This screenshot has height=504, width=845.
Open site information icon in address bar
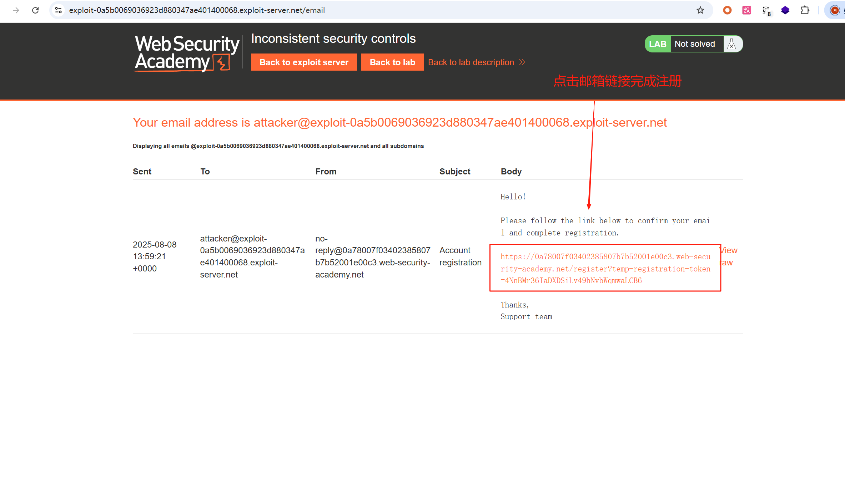[59, 10]
